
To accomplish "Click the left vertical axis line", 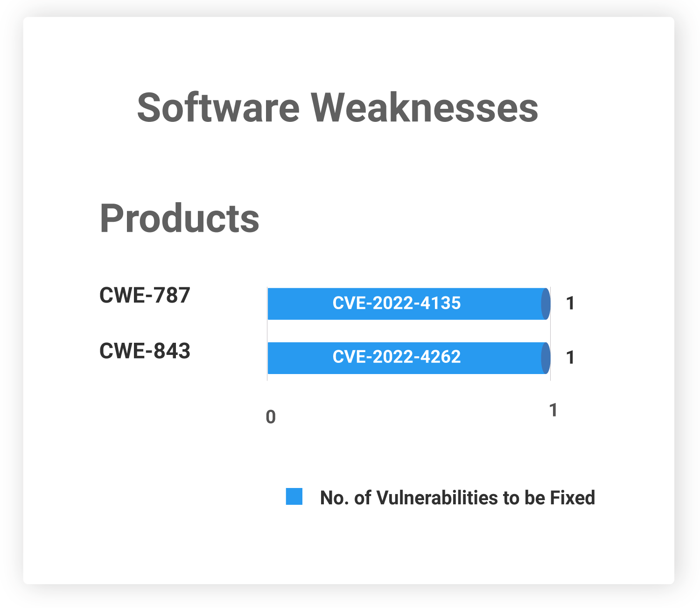I will click(x=267, y=333).
